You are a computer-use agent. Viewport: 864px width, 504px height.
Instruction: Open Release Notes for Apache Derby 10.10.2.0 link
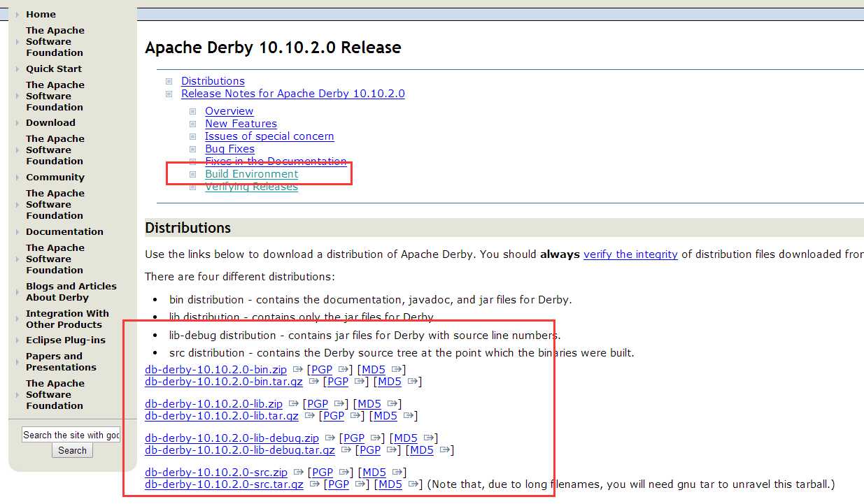pos(292,94)
